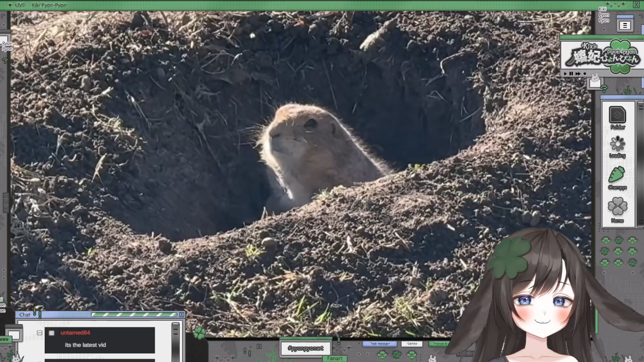Screen dimensions: 644x362
Task: Click the small X box left of hashtag panel
Action: [259, 346]
